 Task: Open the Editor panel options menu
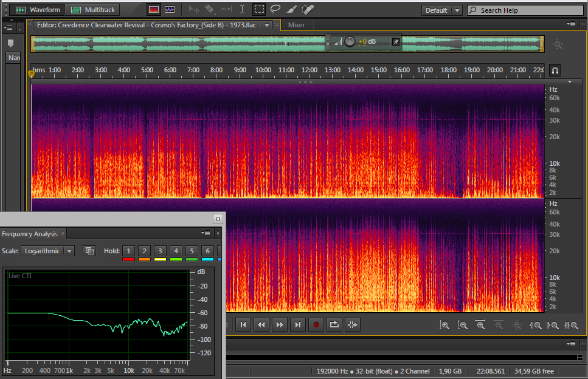[x=571, y=24]
